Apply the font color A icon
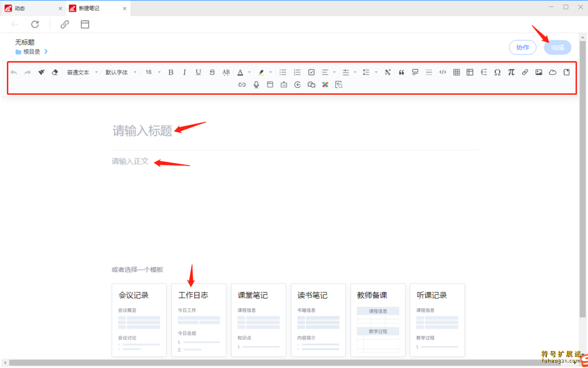Viewport: 588px width, 368px height. (x=240, y=72)
